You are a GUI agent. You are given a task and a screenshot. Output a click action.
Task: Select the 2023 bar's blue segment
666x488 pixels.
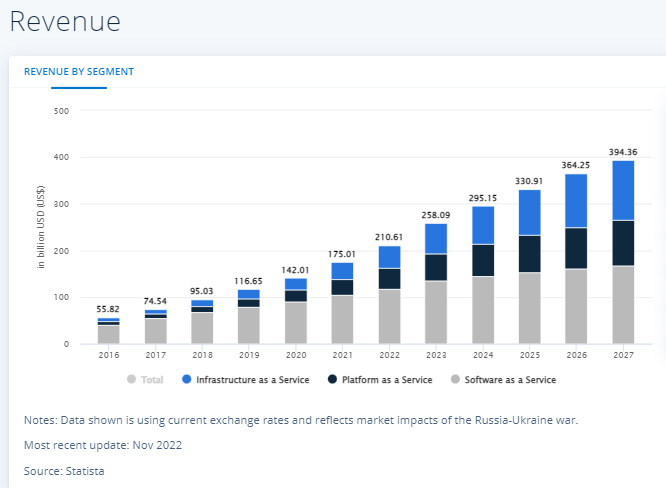[436, 239]
